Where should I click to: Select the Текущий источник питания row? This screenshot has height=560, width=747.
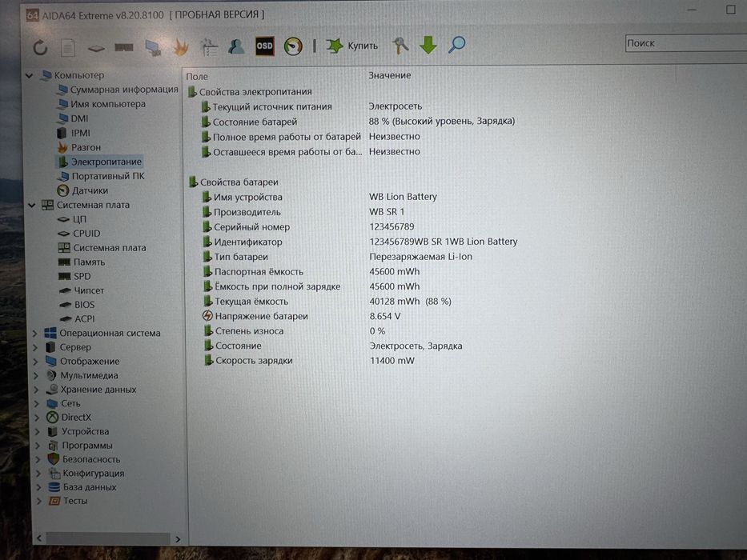coord(311,106)
